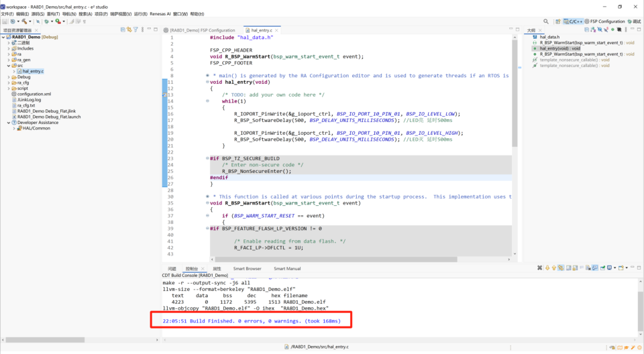Click console previous error up arrow
The height and width of the screenshot is (354, 644).
point(554,268)
